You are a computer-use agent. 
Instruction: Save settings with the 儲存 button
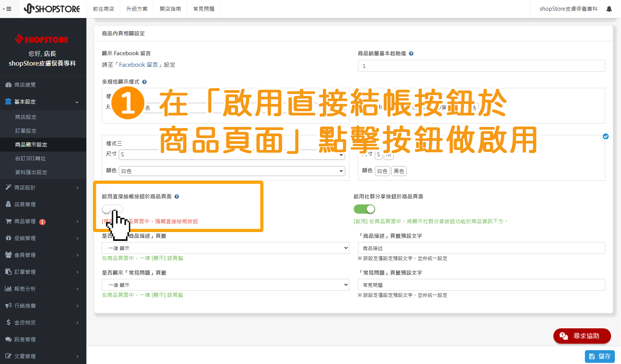point(600,356)
